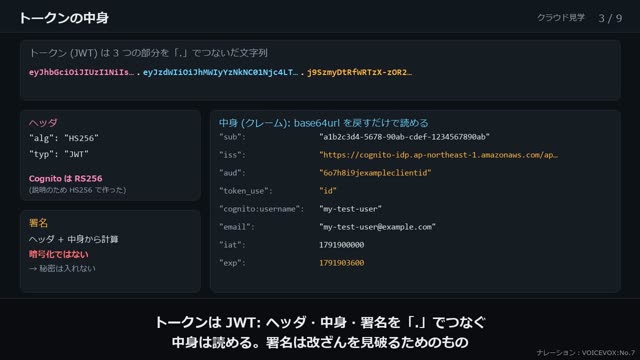Click the "sub" key

point(233,137)
